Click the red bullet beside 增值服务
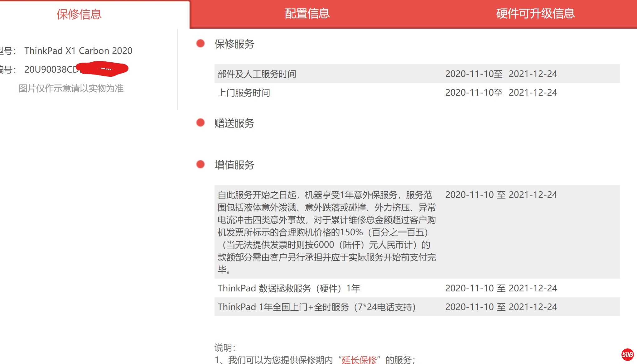 click(x=200, y=164)
